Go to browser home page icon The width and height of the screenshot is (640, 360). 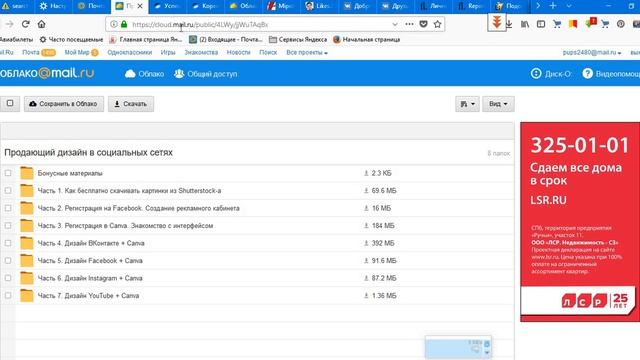(41, 24)
